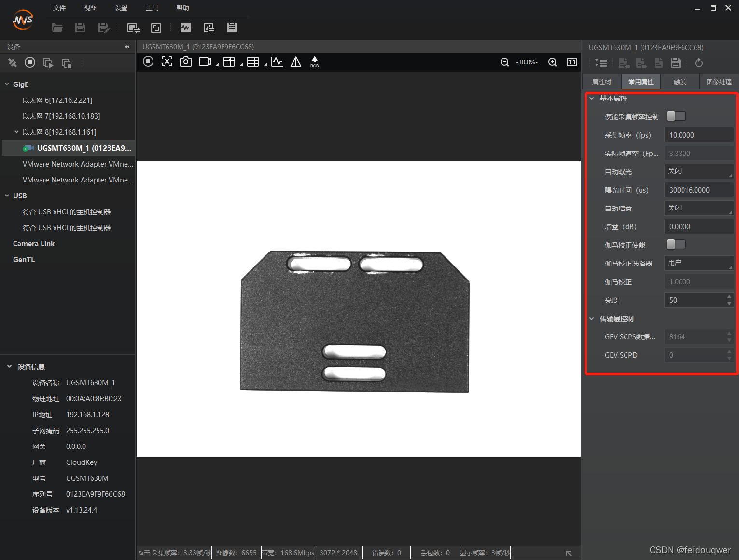The height and width of the screenshot is (560, 739).
Task: Collapse the 基本属性 section
Action: click(592, 98)
